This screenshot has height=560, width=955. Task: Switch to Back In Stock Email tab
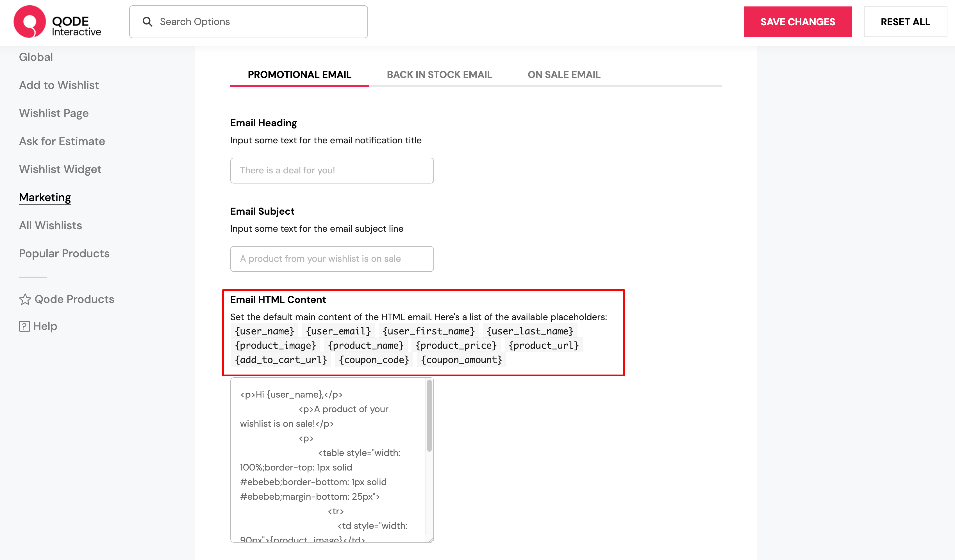tap(439, 75)
